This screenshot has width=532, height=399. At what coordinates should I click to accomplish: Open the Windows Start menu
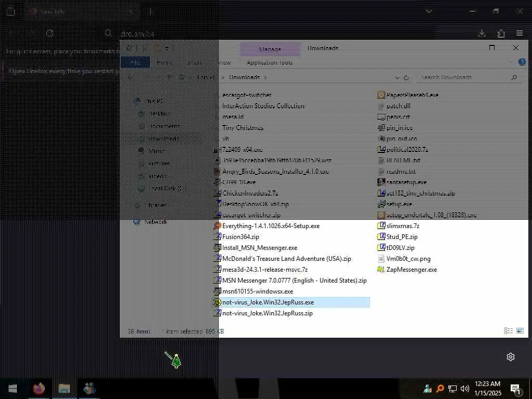(12, 389)
